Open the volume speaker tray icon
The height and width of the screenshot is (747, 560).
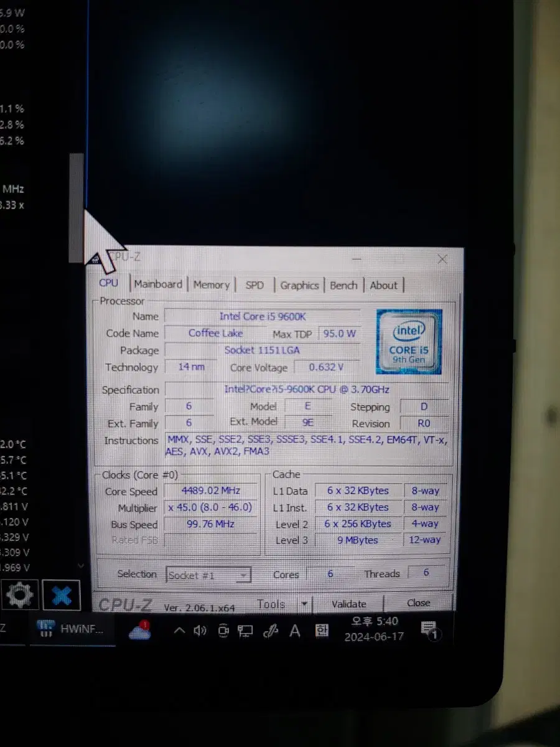(200, 631)
